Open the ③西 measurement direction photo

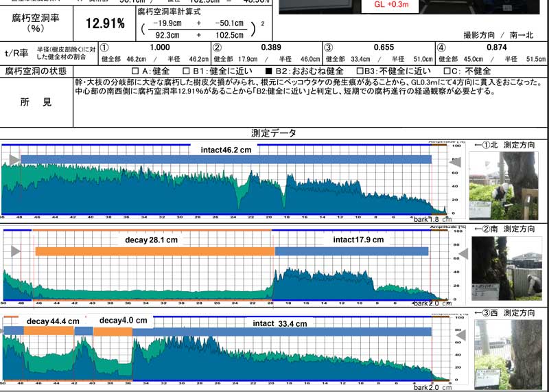[508, 354]
